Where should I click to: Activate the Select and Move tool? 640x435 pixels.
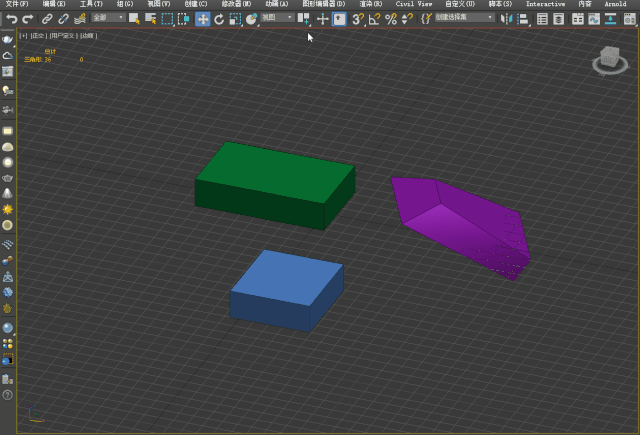(x=202, y=19)
